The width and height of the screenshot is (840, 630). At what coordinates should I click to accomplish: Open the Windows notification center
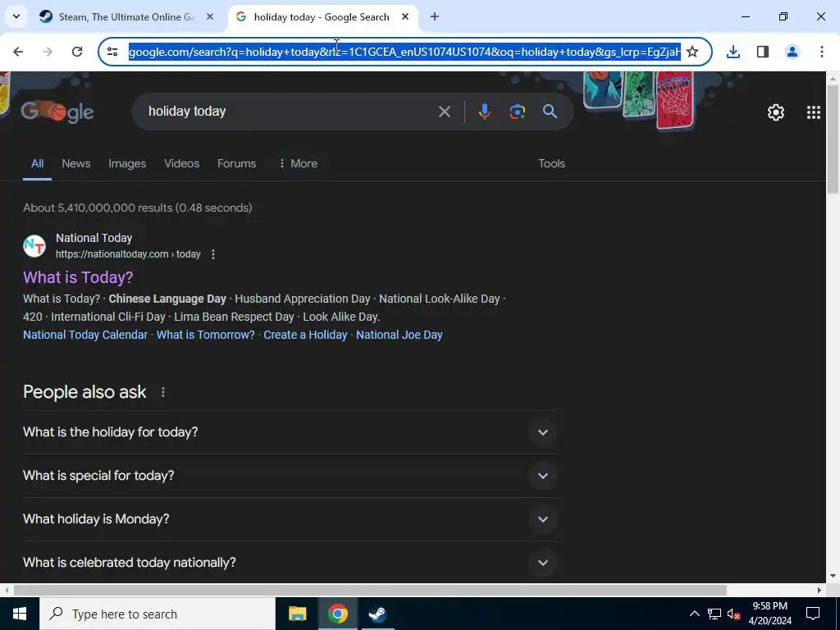(813, 614)
